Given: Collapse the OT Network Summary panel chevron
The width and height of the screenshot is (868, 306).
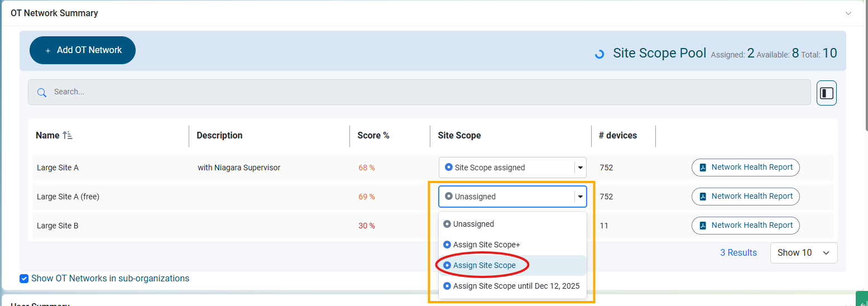Looking at the screenshot, I should click(x=848, y=13).
